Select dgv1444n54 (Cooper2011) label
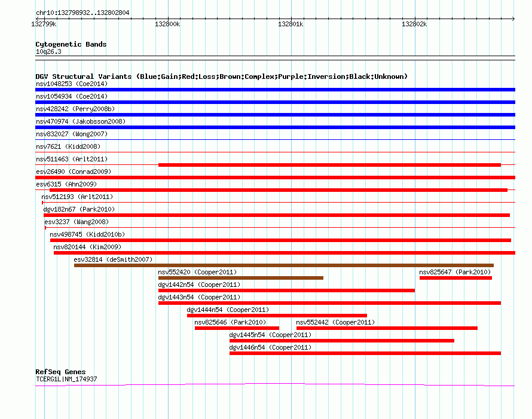 coord(228,310)
